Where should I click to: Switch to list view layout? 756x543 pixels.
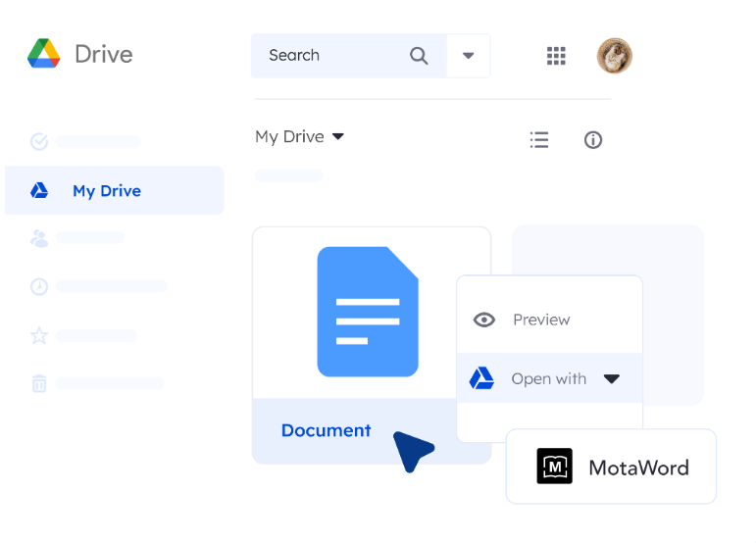click(x=538, y=140)
